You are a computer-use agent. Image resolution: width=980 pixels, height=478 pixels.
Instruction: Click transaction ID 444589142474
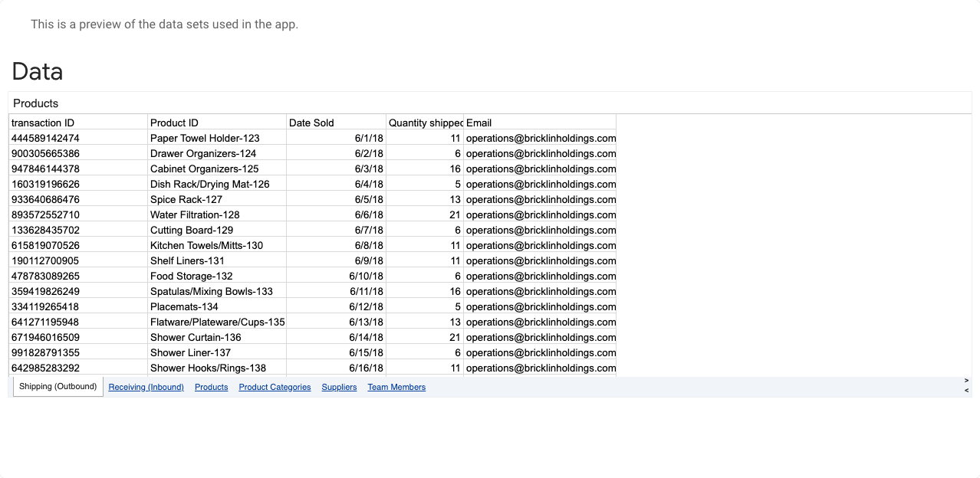[78, 138]
